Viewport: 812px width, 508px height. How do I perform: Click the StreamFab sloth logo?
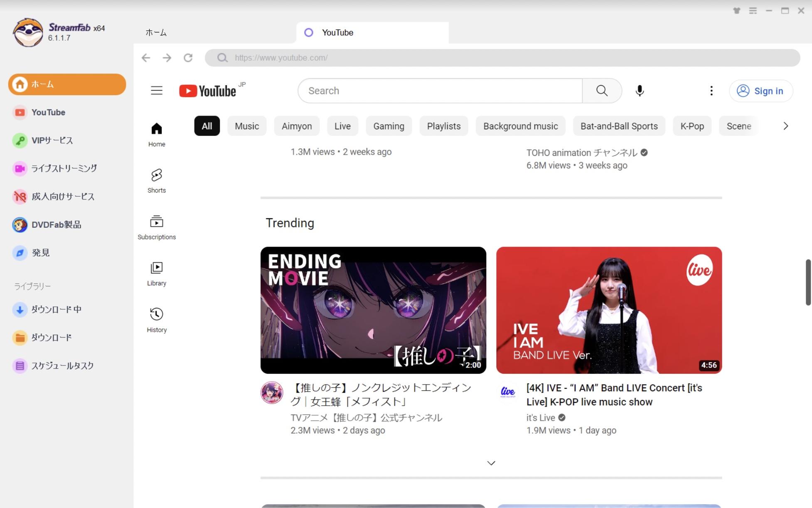click(28, 32)
